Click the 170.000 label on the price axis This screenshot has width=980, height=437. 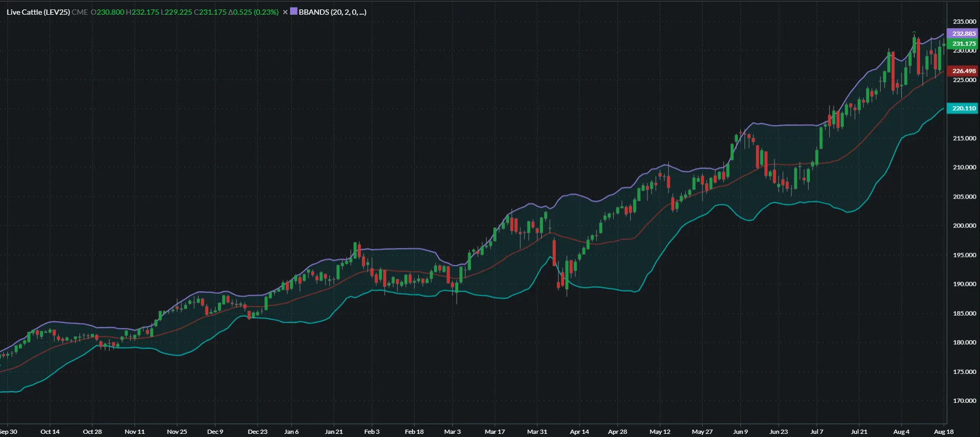[x=964, y=401]
